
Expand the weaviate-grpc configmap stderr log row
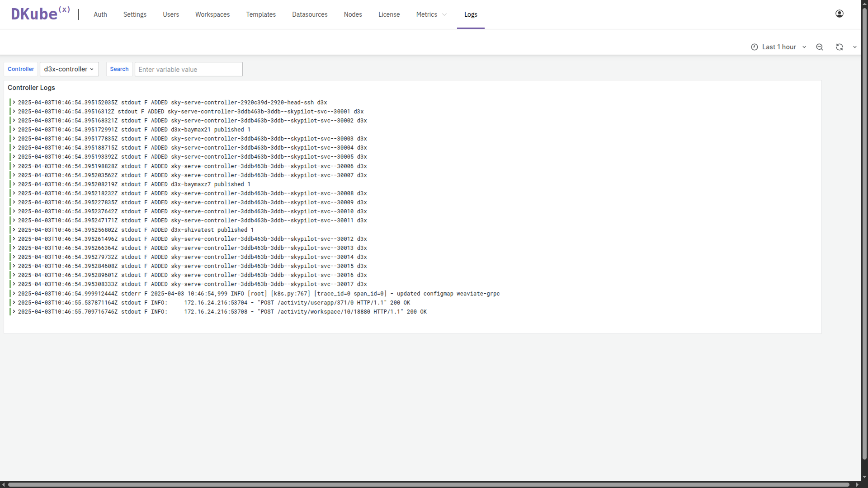[x=14, y=294]
